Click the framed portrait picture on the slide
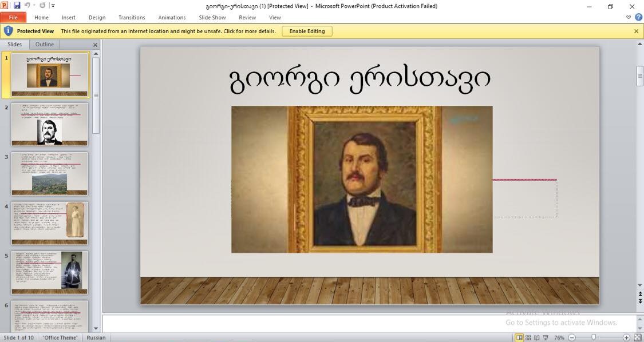 point(362,180)
